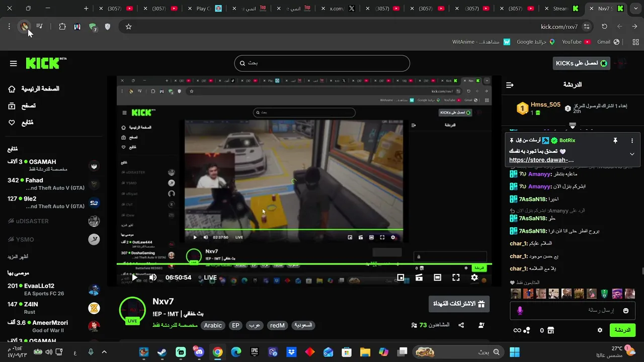
Task: Open Browse in sidebar
Action: [x=22, y=106]
